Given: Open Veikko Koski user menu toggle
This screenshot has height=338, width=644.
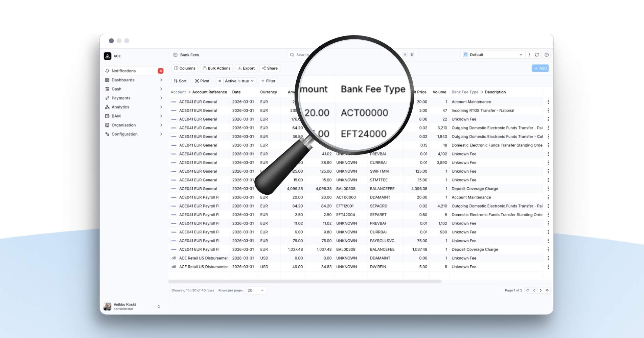Looking at the screenshot, I should coord(159,307).
